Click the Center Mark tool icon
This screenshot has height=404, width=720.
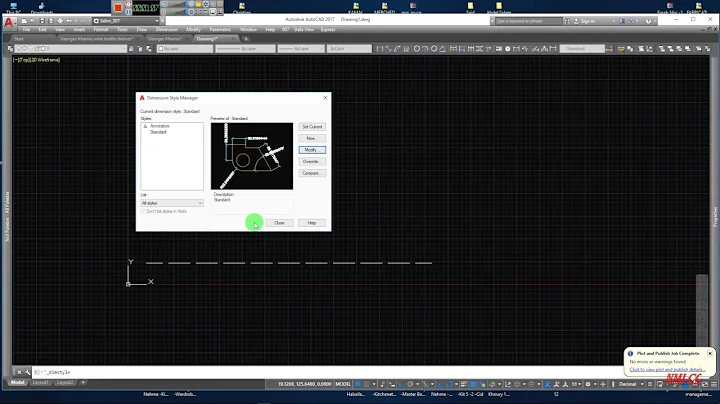[x=508, y=49]
